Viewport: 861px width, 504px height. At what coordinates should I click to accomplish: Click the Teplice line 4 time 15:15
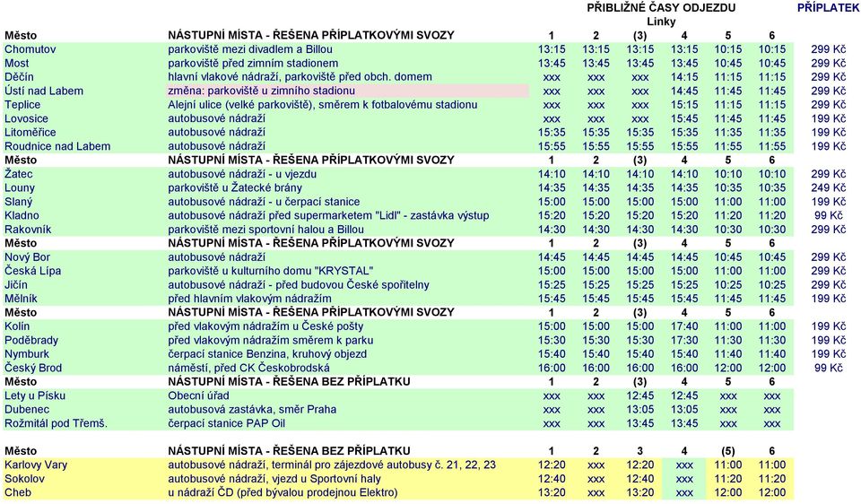point(684,105)
